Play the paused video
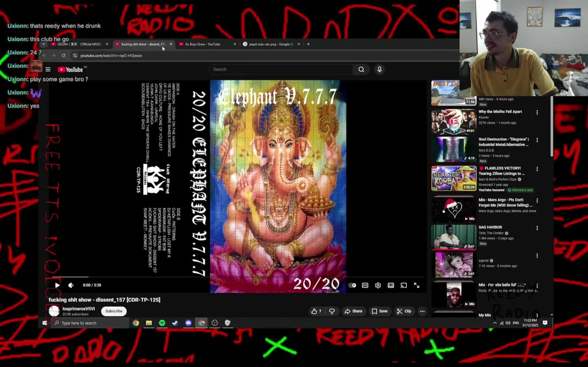 tap(57, 285)
